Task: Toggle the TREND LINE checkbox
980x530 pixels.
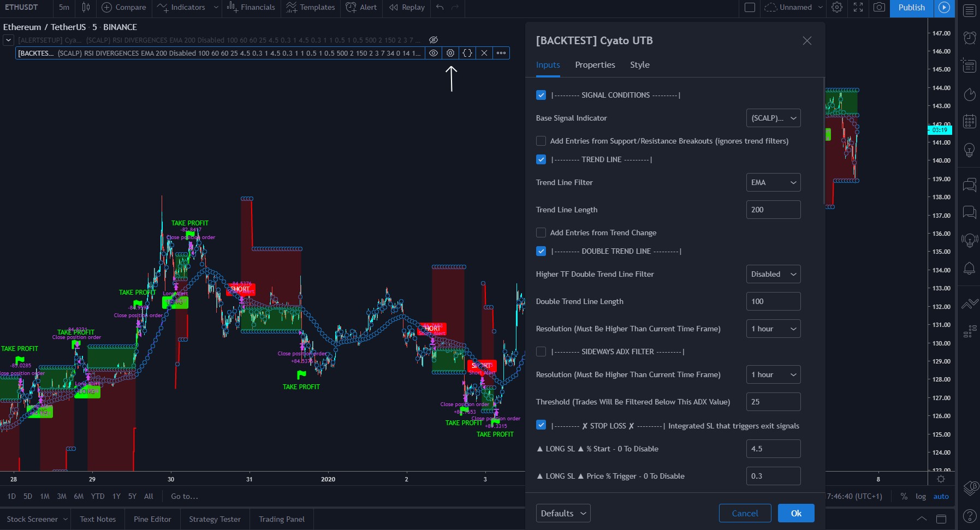Action: pos(541,159)
